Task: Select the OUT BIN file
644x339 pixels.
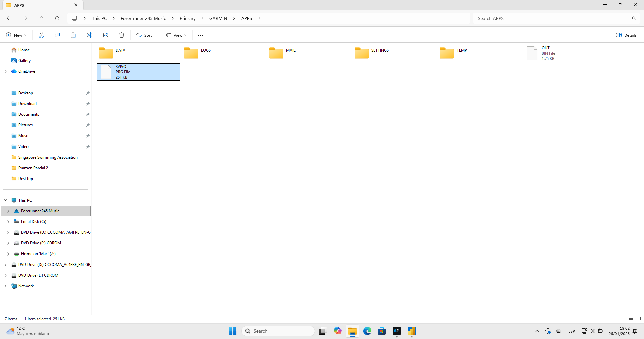Action: point(564,53)
